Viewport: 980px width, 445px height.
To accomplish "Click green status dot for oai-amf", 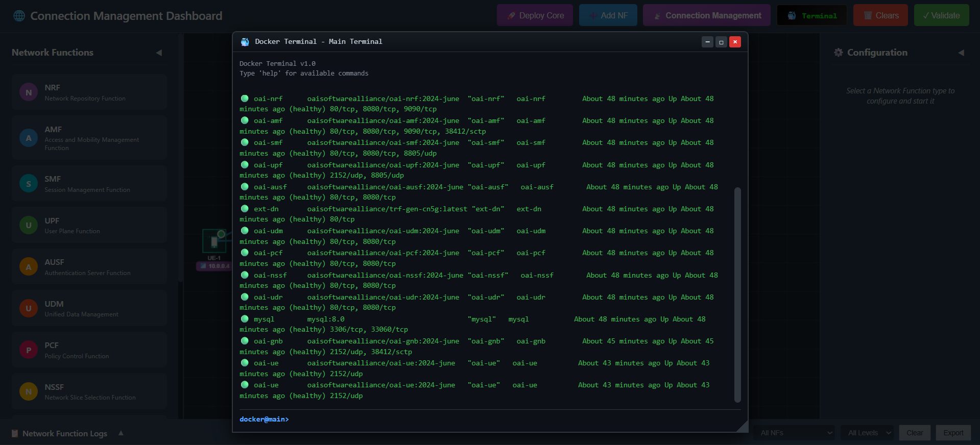I will [245, 120].
